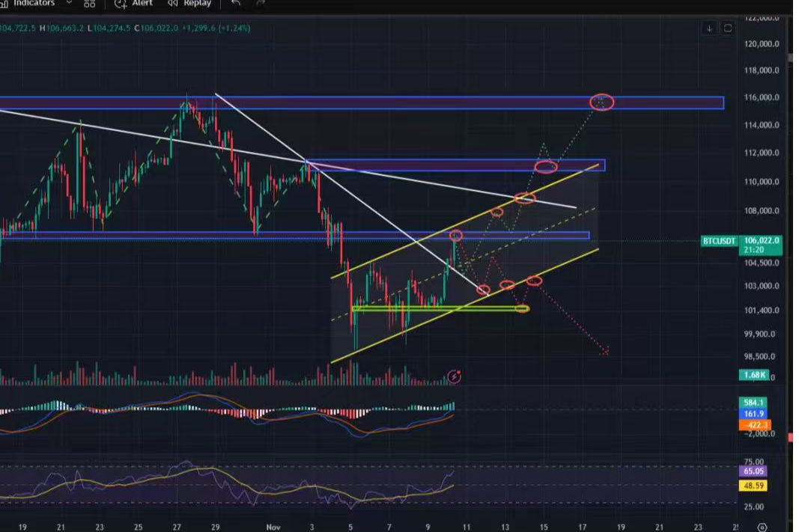799x532 pixels.
Task: Open the Indicators panel
Action: pos(34,3)
